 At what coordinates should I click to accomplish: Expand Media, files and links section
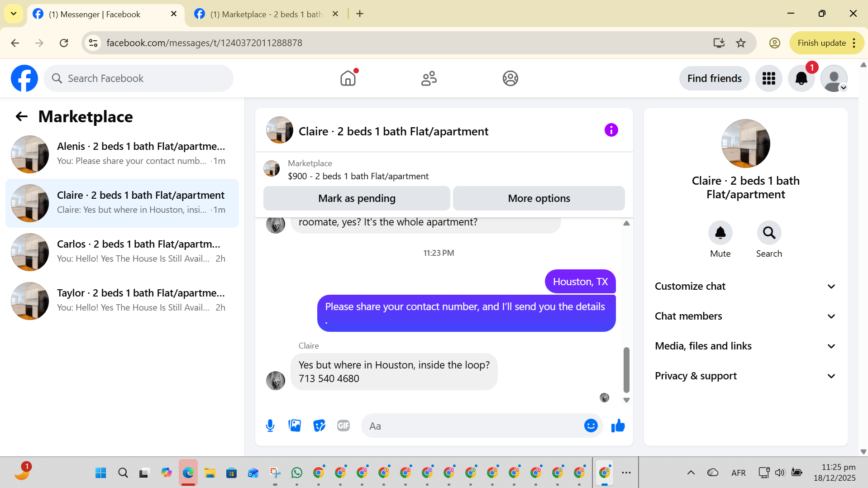(x=745, y=346)
